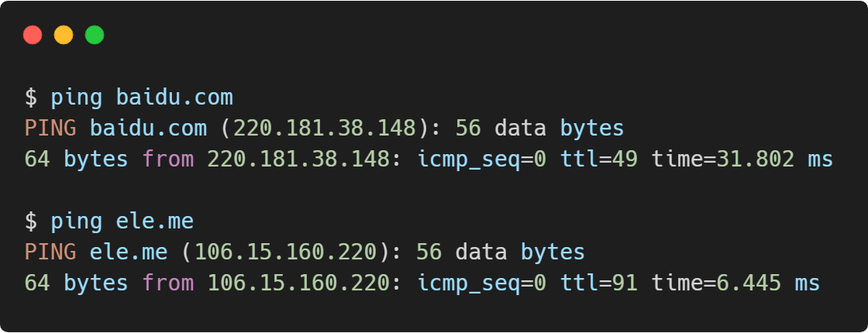This screenshot has width=868, height=333.
Task: Click the uppercase PING before baidu.com
Action: (x=50, y=129)
